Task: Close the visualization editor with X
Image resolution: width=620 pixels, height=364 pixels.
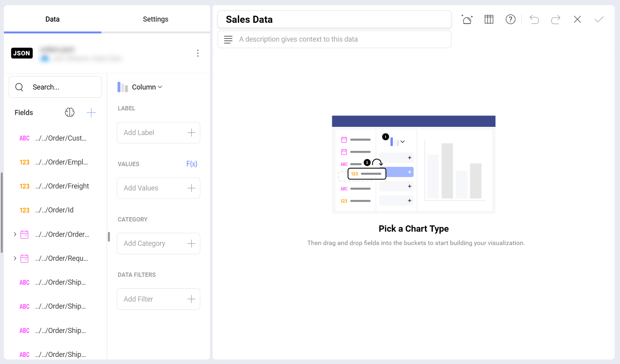Action: tap(577, 19)
